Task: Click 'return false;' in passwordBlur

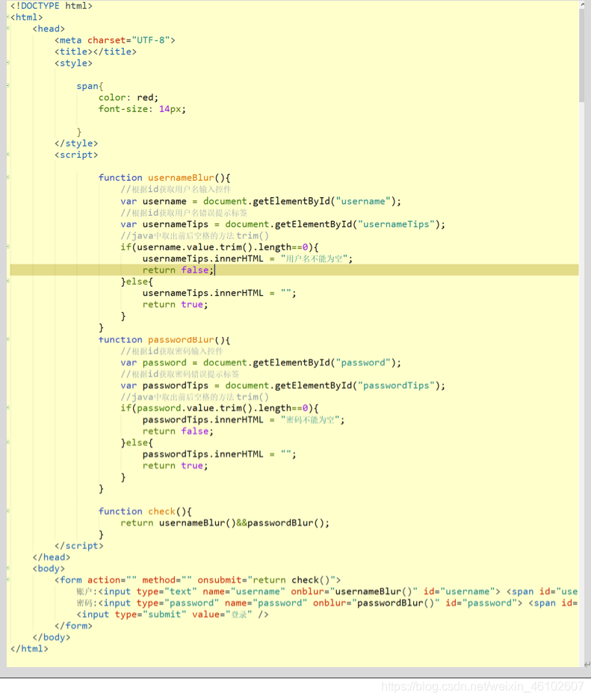Action: click(x=178, y=431)
